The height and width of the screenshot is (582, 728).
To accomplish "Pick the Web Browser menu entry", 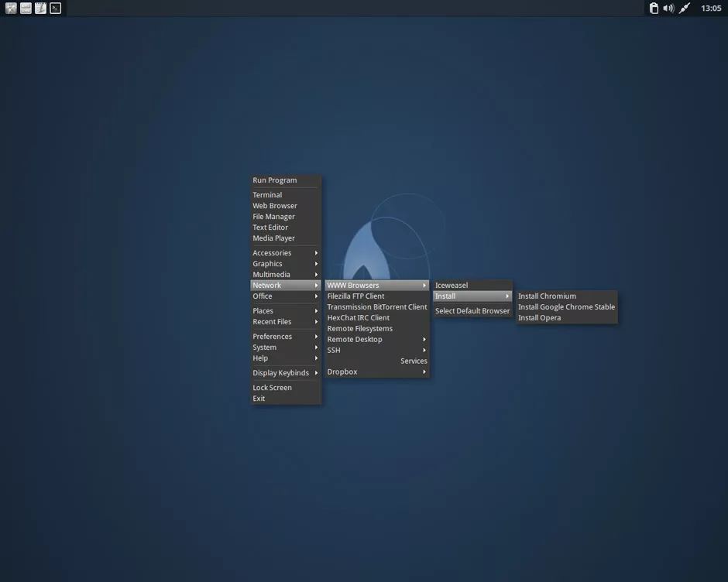I will point(286,206).
